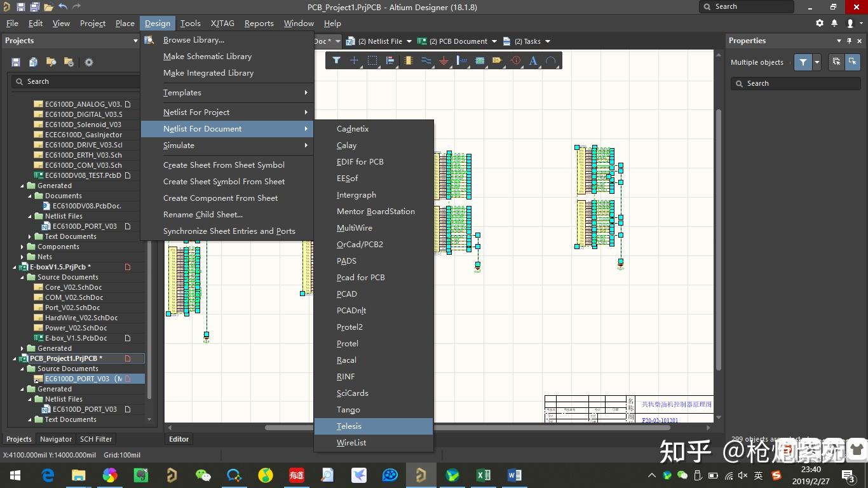Expand the Components folder in project tree
The height and width of the screenshot is (488, 868).
pos(22,247)
